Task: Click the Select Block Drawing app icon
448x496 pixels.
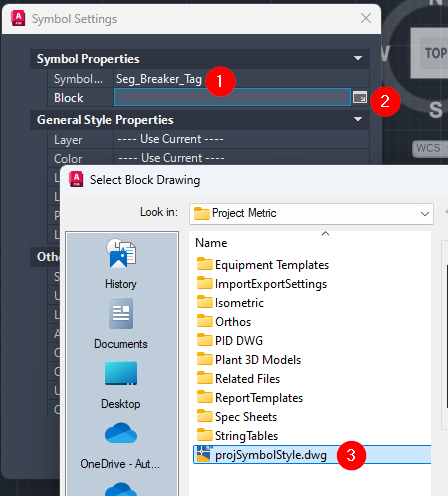Action: coord(76,179)
